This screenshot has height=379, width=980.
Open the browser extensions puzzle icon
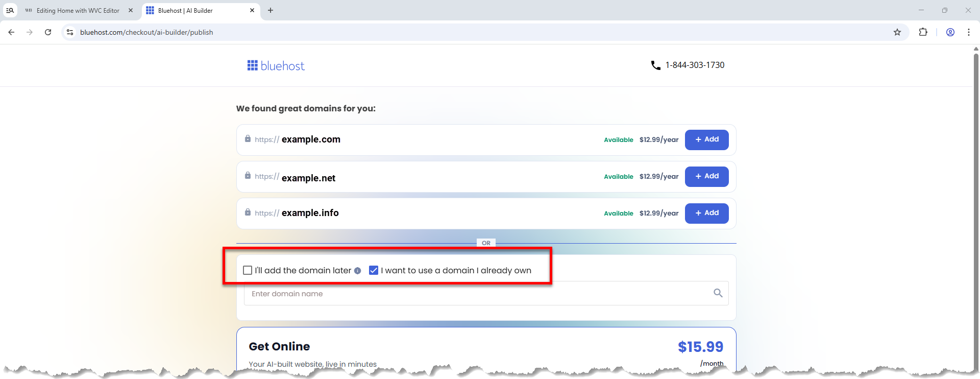(x=923, y=32)
